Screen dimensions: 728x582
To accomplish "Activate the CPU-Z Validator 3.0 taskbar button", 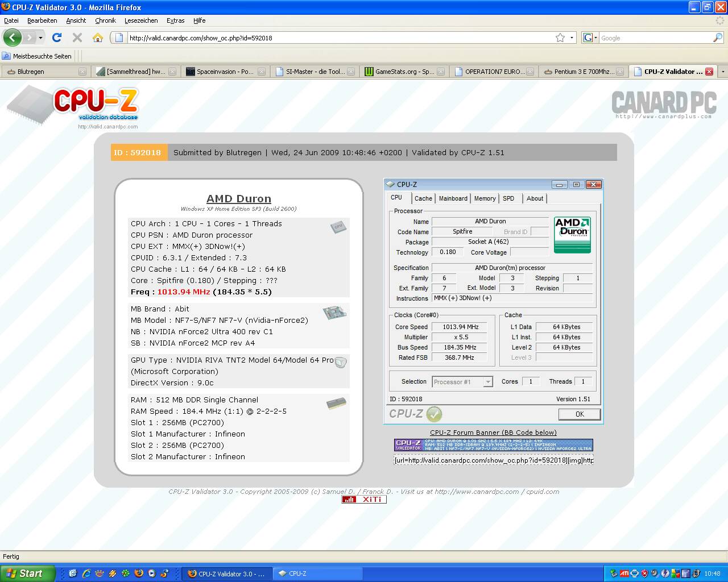I will (227, 573).
